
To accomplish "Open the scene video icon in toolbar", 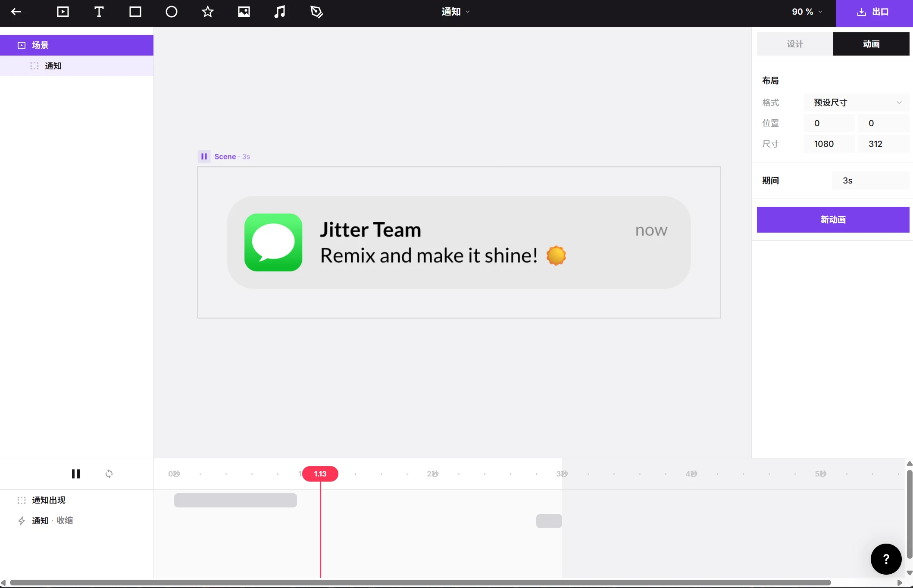I will click(63, 12).
